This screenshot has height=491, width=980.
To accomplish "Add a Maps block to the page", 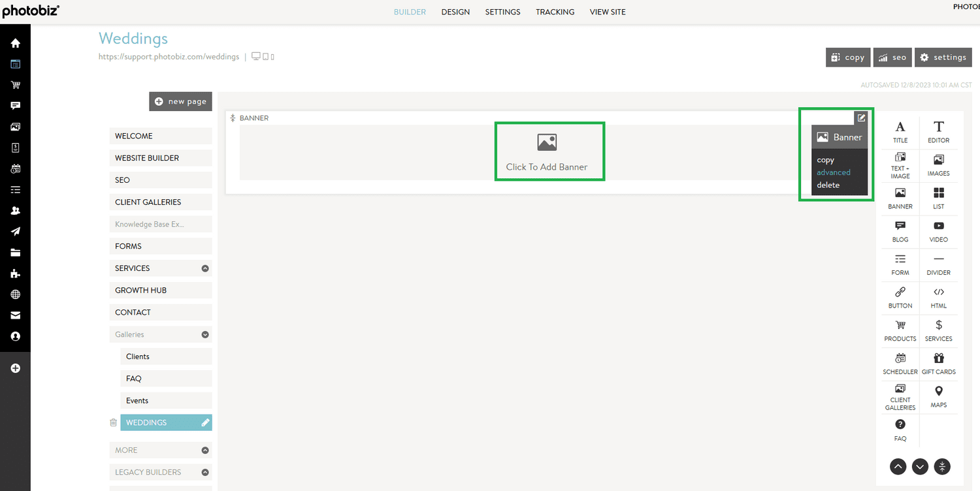I will click(939, 397).
